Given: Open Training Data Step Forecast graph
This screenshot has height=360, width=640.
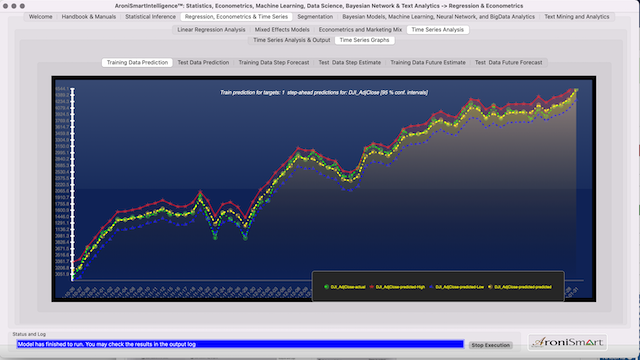Looking at the screenshot, I should point(273,62).
